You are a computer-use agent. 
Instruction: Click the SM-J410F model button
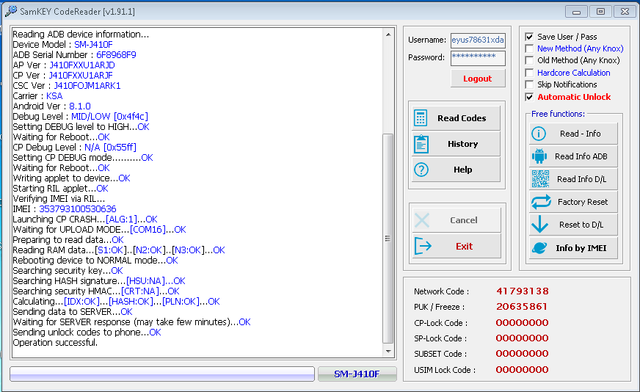tap(357, 374)
